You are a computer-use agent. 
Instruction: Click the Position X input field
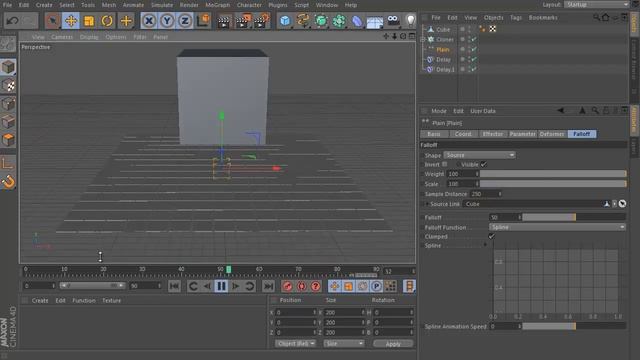[296, 312]
